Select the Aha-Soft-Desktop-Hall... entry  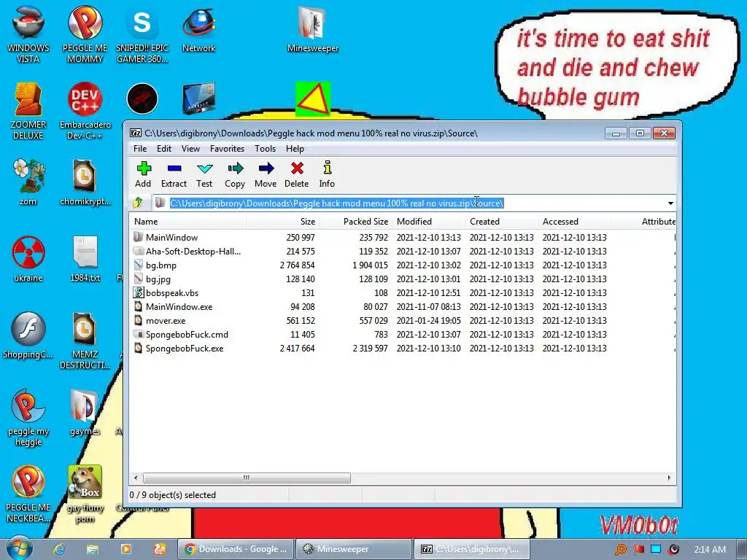click(403, 251)
